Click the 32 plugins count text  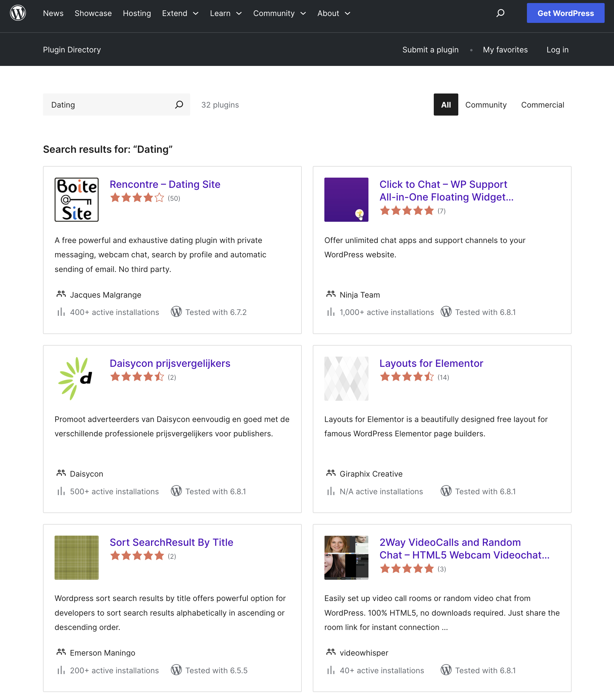pos(220,105)
